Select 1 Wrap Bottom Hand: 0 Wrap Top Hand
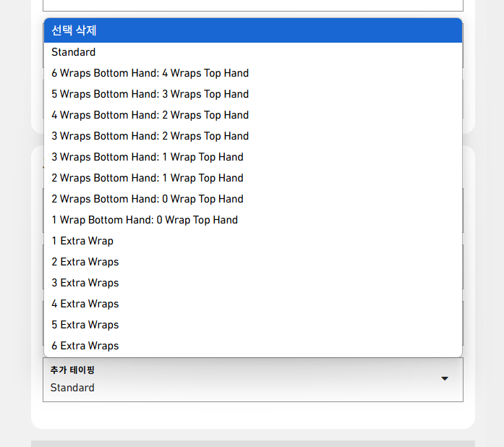The width and height of the screenshot is (504, 447). click(253, 220)
